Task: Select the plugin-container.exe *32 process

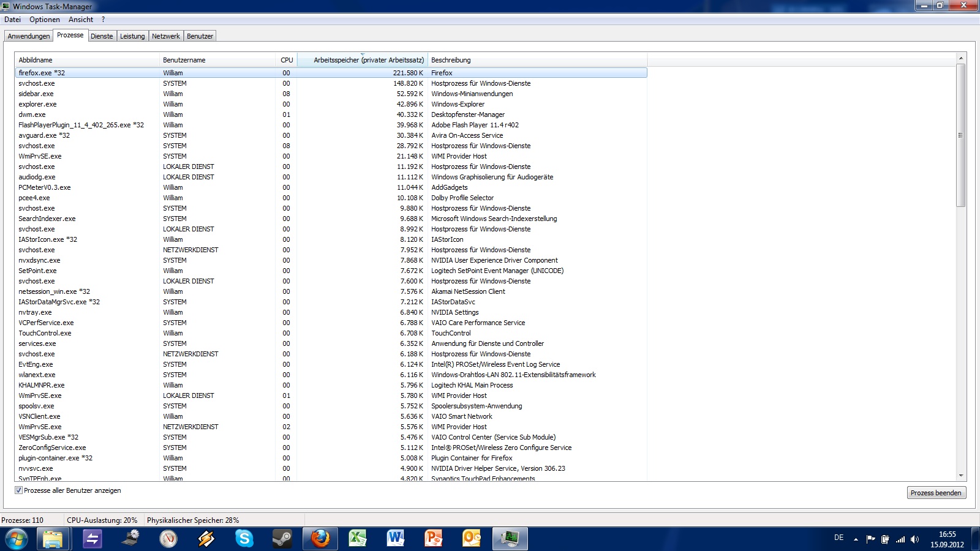Action: 331,458
